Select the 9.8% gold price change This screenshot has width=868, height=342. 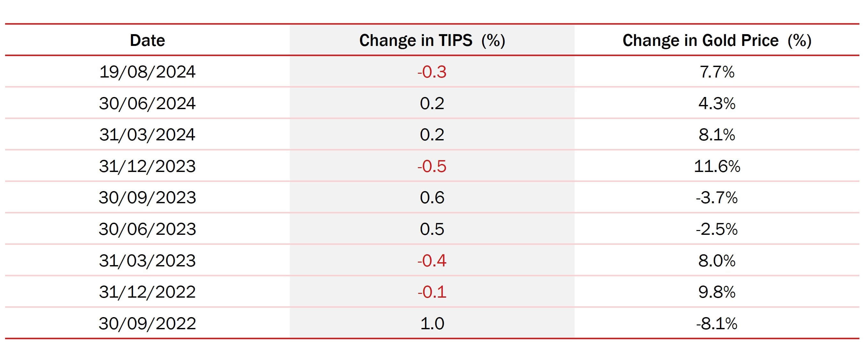click(x=717, y=292)
